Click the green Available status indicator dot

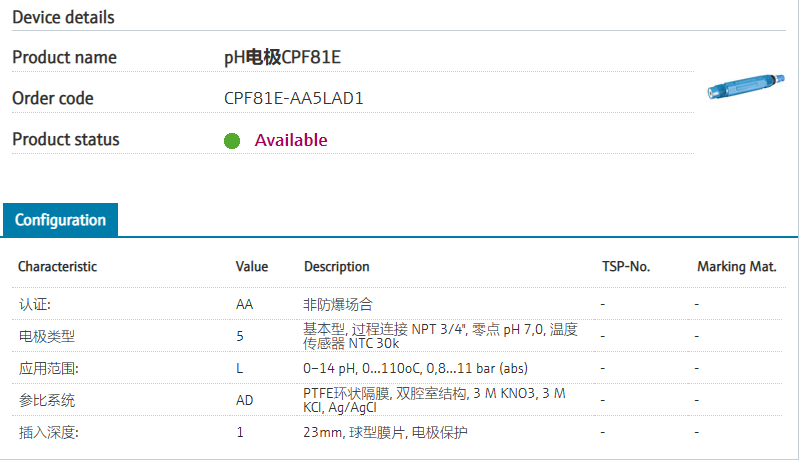pos(232,141)
